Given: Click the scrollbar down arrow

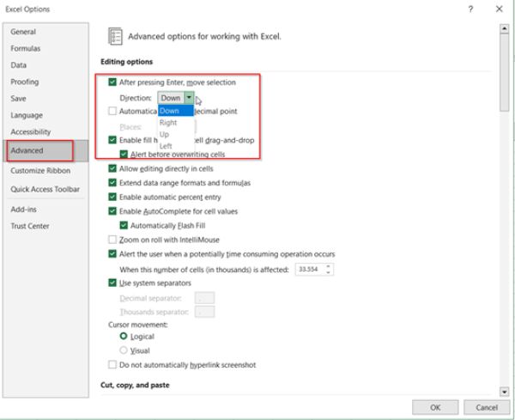Looking at the screenshot, I should pos(505,391).
